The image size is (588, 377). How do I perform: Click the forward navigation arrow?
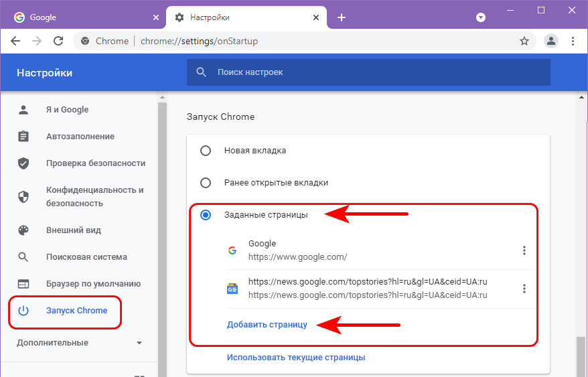(37, 41)
